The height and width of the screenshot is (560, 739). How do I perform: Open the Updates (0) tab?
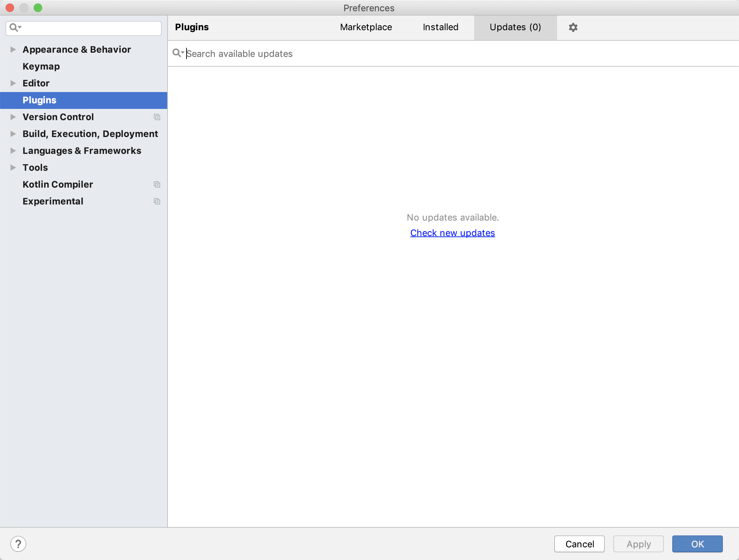[x=515, y=27]
